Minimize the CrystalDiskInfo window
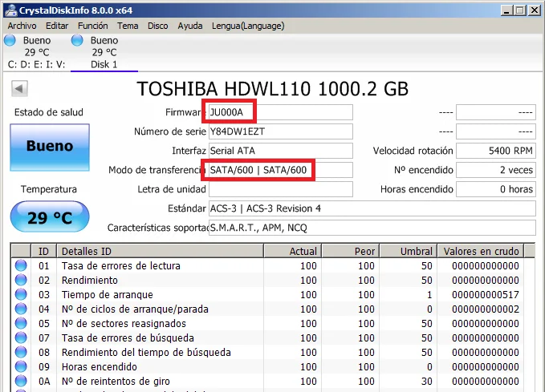Screen dimensions: 545x392 (x=506, y=10)
